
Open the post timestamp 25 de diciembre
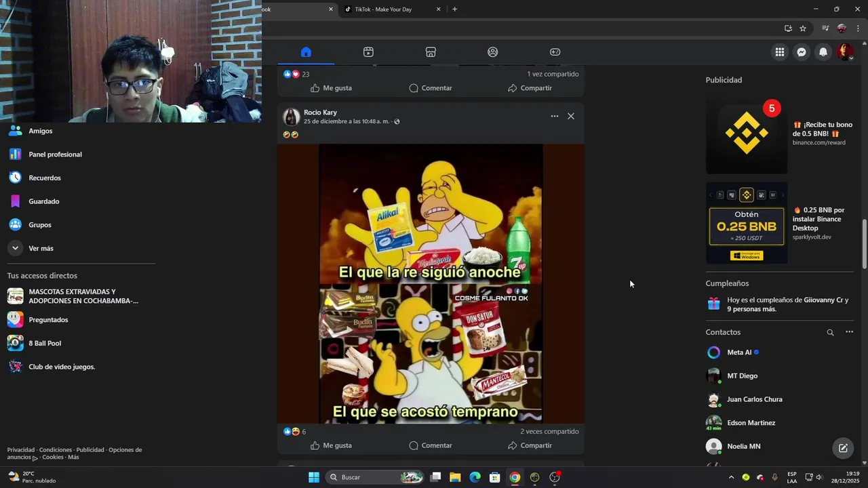coord(347,121)
